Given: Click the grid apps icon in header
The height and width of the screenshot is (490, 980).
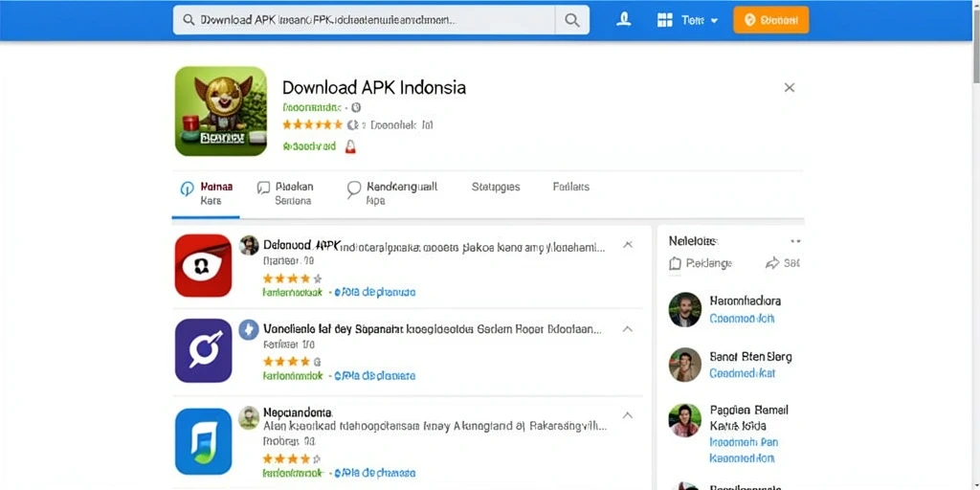Looking at the screenshot, I should 665,20.
